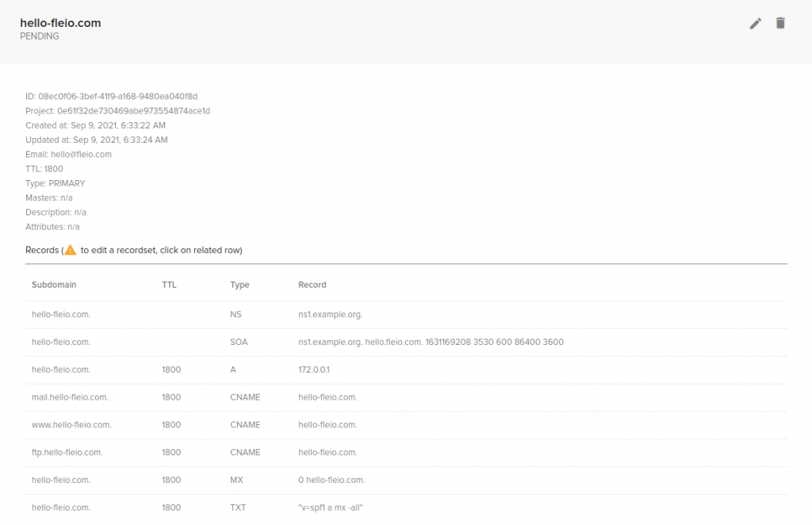Open the SOA recordset row
The height and width of the screenshot is (525, 812).
tap(407, 343)
